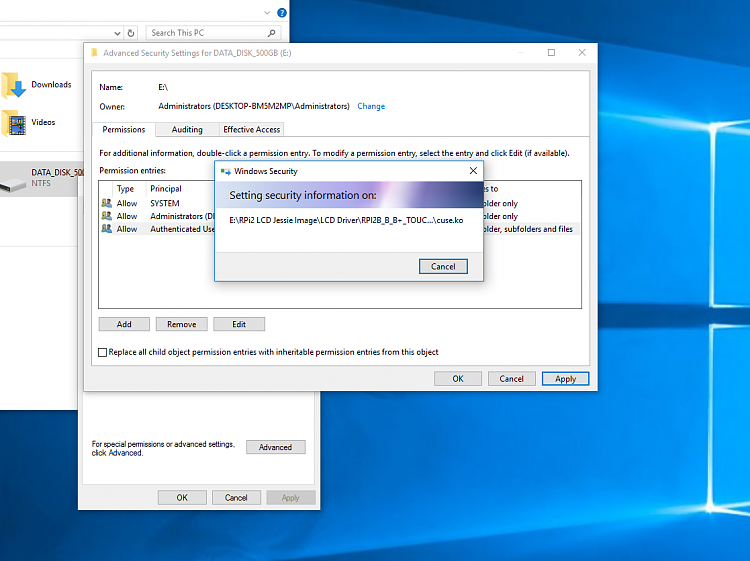
Task: Open the Downloads folder icon
Action: pyautogui.click(x=14, y=85)
